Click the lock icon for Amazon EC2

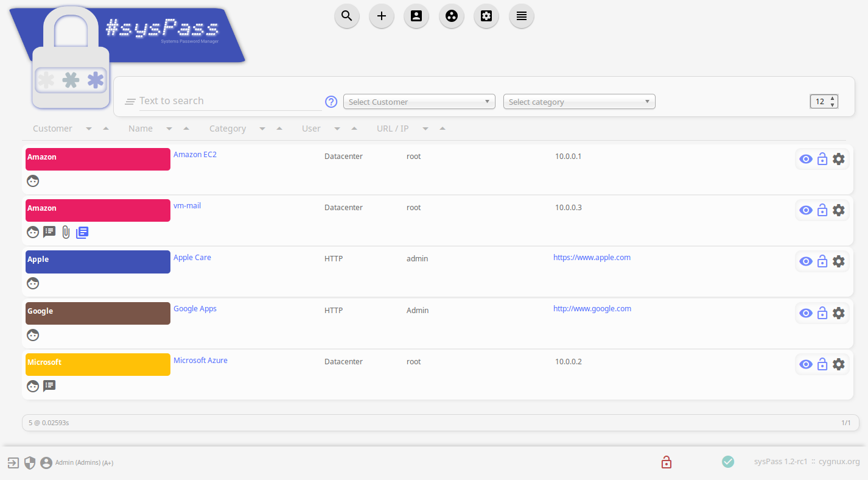coord(822,159)
